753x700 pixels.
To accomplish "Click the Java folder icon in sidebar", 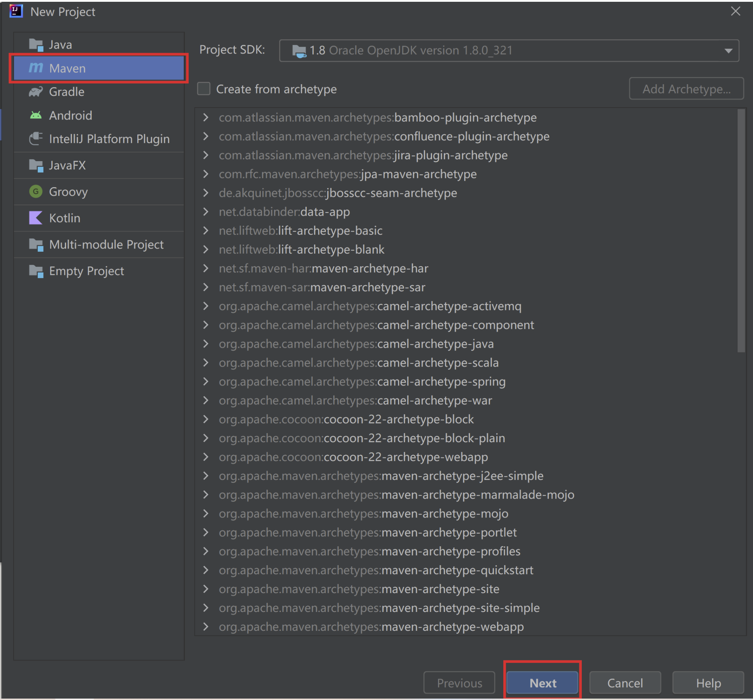I will pyautogui.click(x=36, y=45).
